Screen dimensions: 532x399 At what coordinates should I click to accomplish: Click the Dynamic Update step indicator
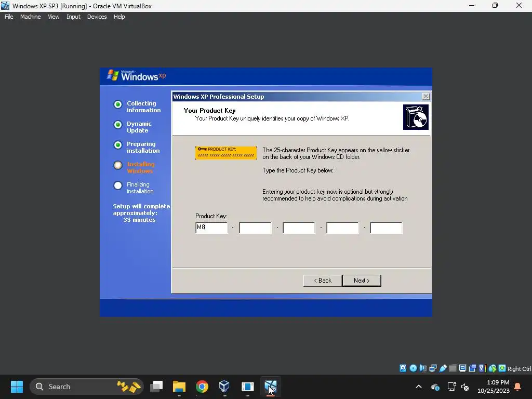[x=118, y=125]
